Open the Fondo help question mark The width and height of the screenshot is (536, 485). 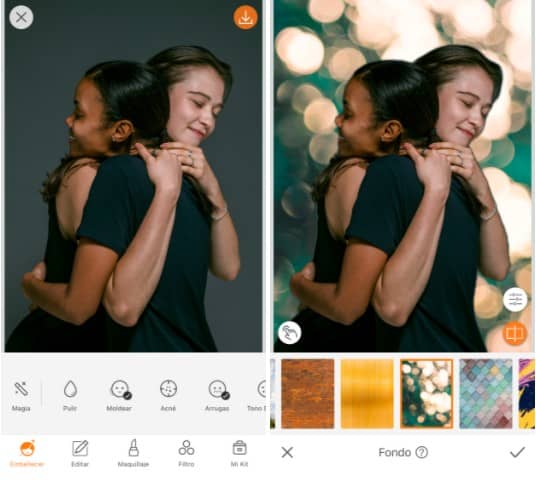pos(422,453)
